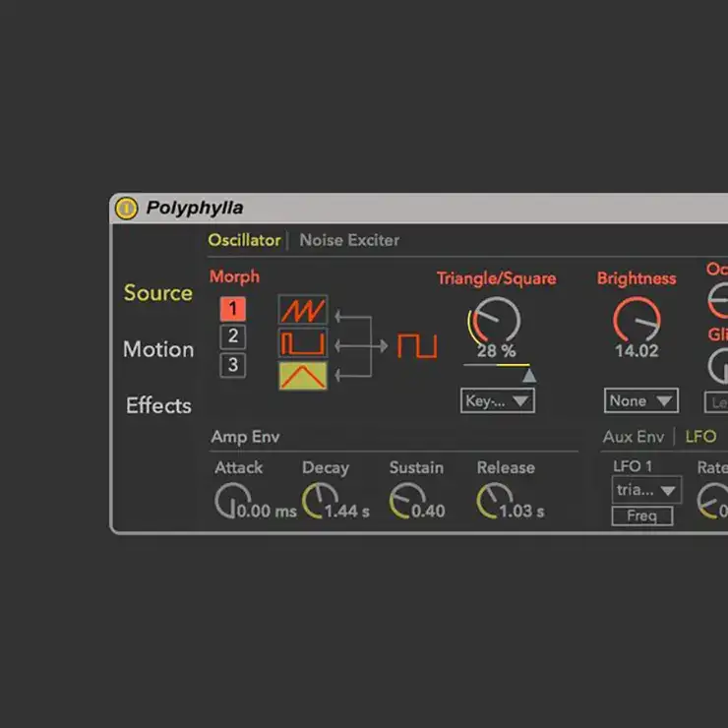728x728 pixels.
Task: Click the 0.40 Sustain value
Action: click(428, 512)
